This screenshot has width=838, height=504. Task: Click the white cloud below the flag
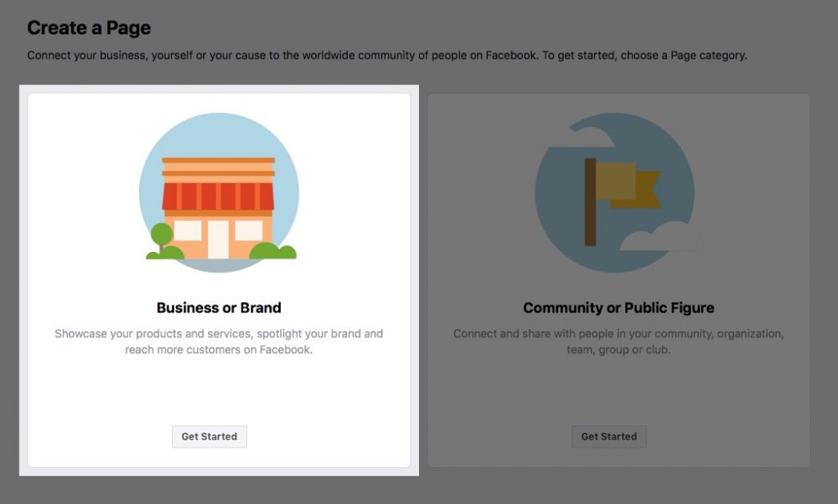click(660, 236)
